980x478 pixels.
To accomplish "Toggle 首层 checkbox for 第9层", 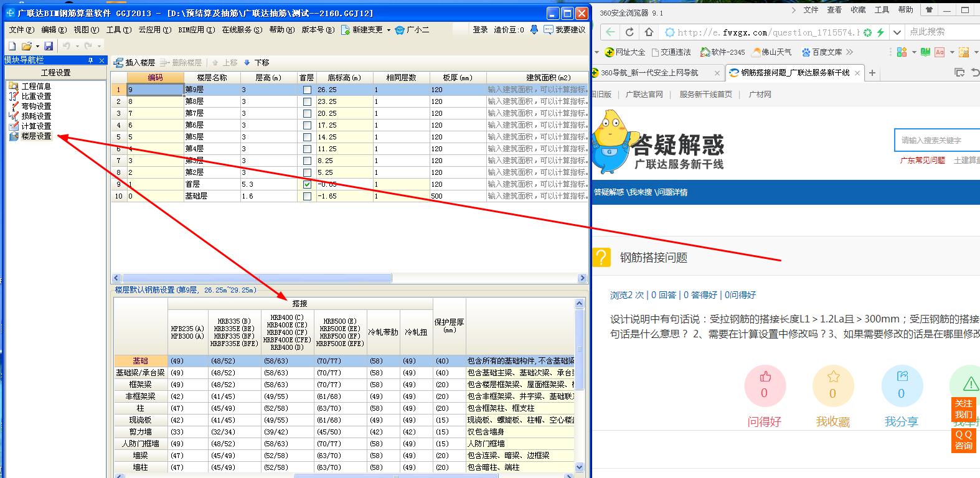I will pos(307,90).
